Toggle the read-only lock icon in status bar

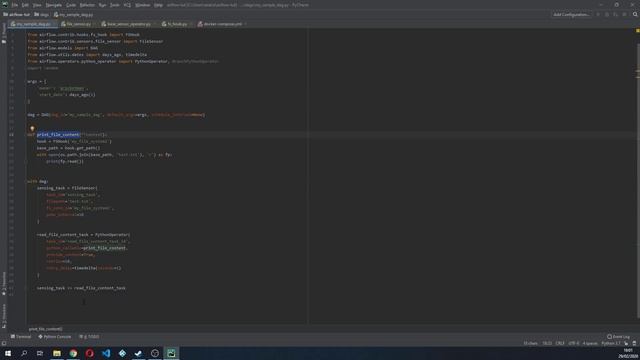(626, 343)
